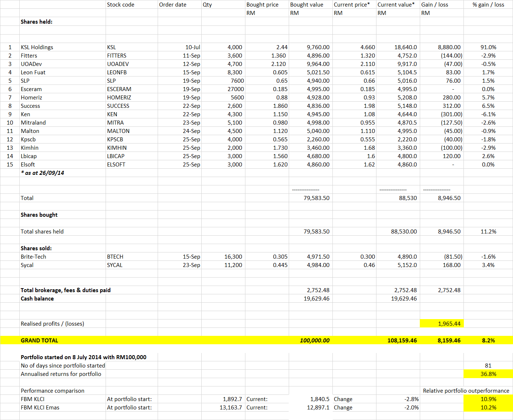The height and width of the screenshot is (420, 513).
Task: Select the 100,000.00 grand total cell
Action: (311, 340)
